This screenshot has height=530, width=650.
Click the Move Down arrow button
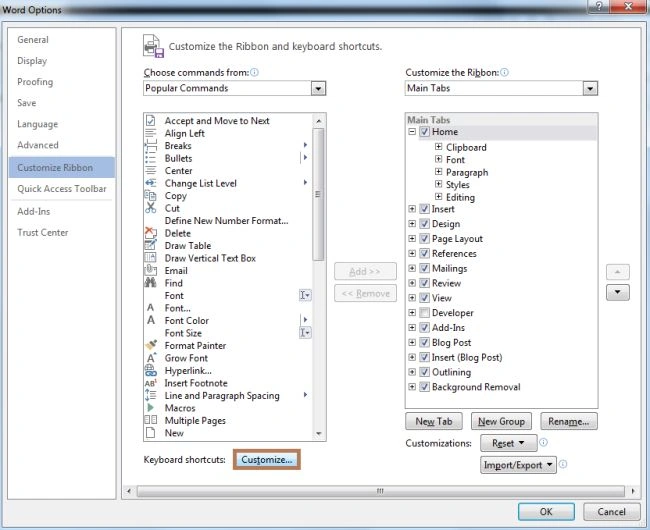618,292
